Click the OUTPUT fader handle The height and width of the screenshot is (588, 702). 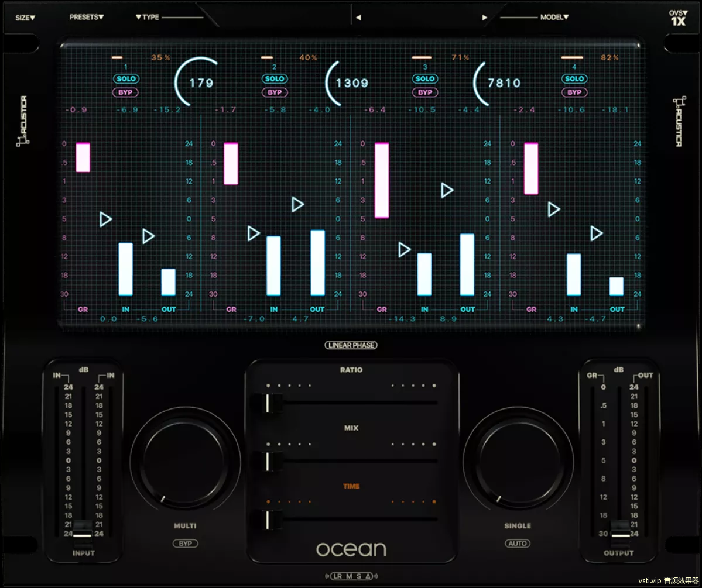[620, 534]
